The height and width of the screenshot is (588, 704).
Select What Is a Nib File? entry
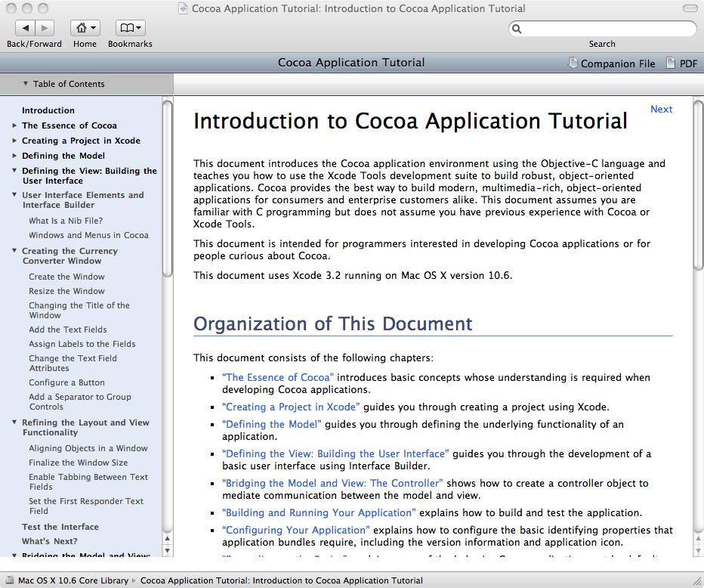[66, 221]
